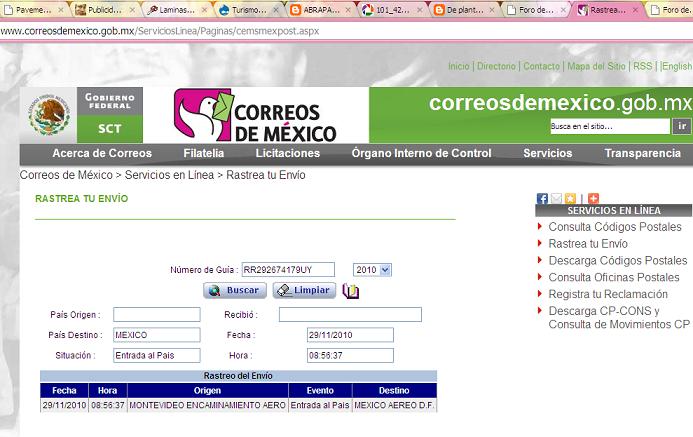Click Correos de México breadcrumb

pos(66,175)
